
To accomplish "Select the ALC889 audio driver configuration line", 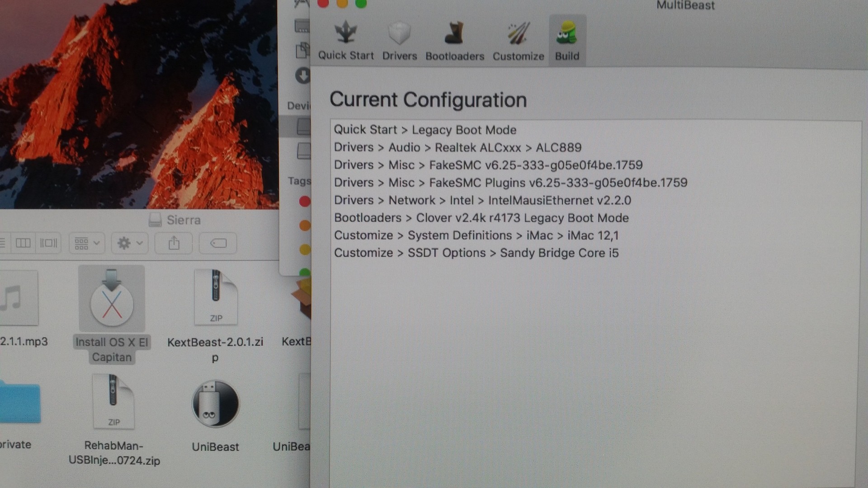I will [458, 148].
